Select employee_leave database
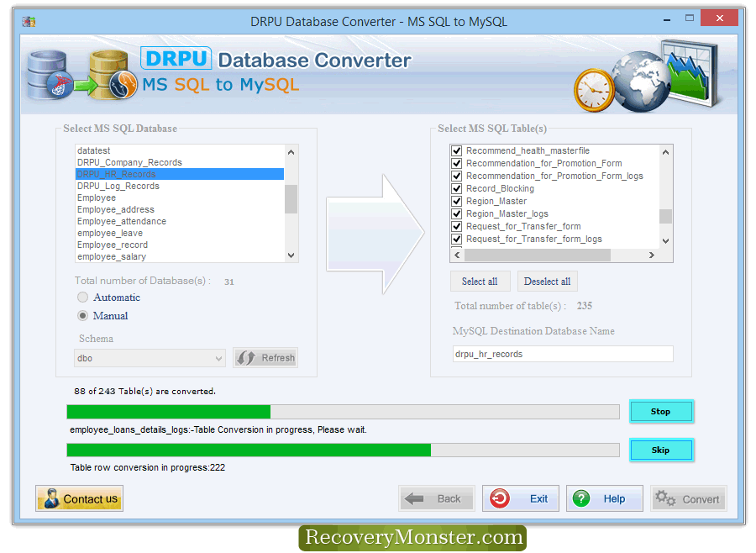This screenshot has width=756, height=553. click(180, 233)
